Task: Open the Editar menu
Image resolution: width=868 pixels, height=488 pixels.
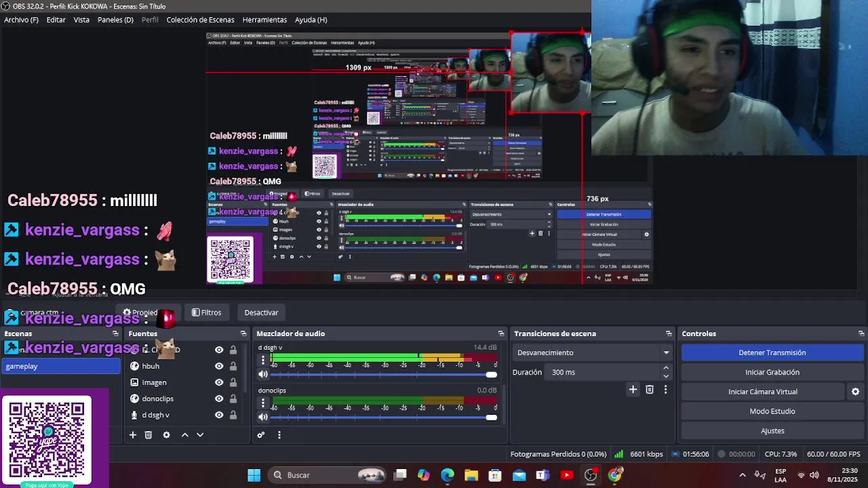Action: [x=56, y=20]
